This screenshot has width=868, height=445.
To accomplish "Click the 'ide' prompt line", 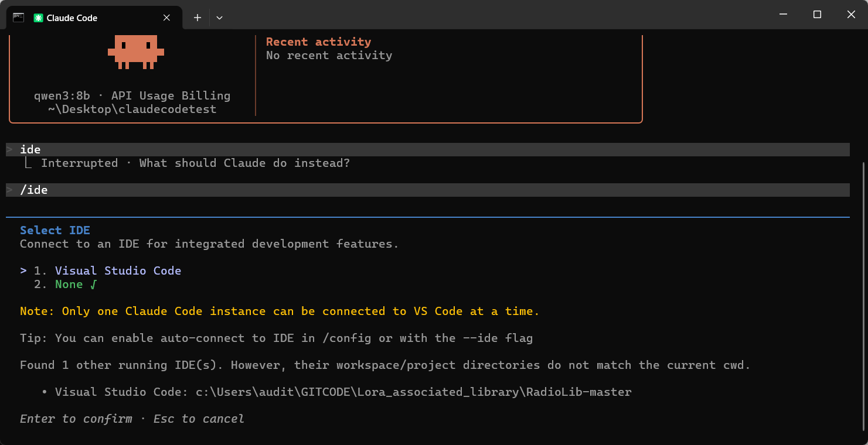I will click(428, 149).
